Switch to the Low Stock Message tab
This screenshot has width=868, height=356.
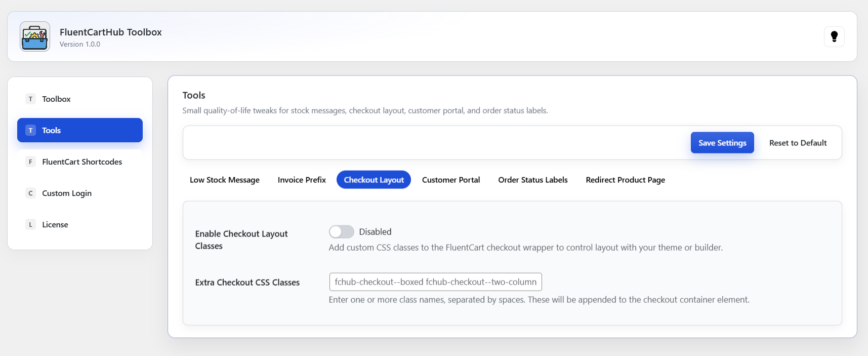click(x=224, y=180)
